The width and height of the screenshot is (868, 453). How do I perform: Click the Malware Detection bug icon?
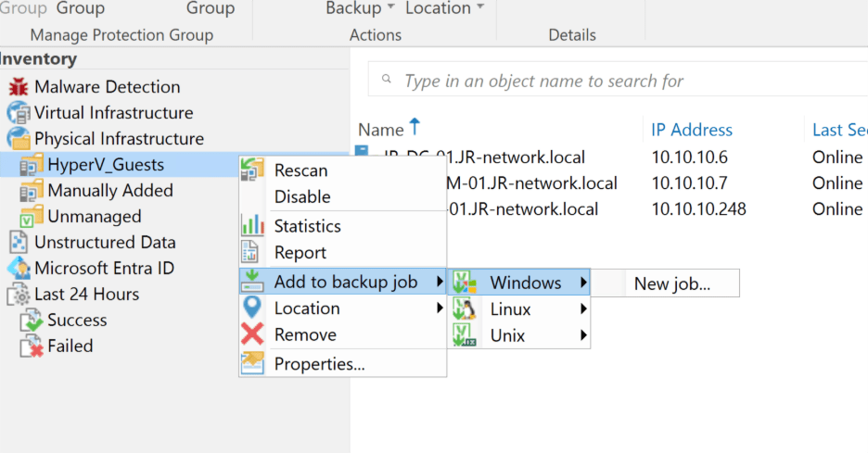pos(18,87)
